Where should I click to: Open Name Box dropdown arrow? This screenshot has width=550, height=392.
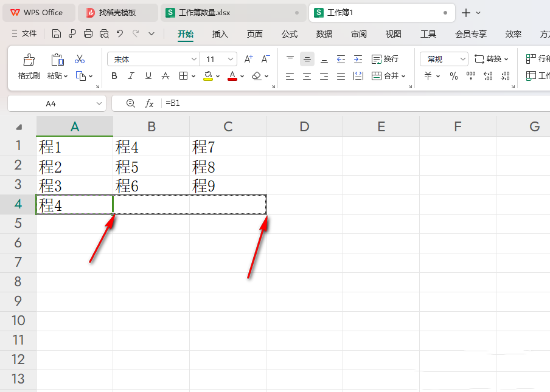pyautogui.click(x=99, y=103)
